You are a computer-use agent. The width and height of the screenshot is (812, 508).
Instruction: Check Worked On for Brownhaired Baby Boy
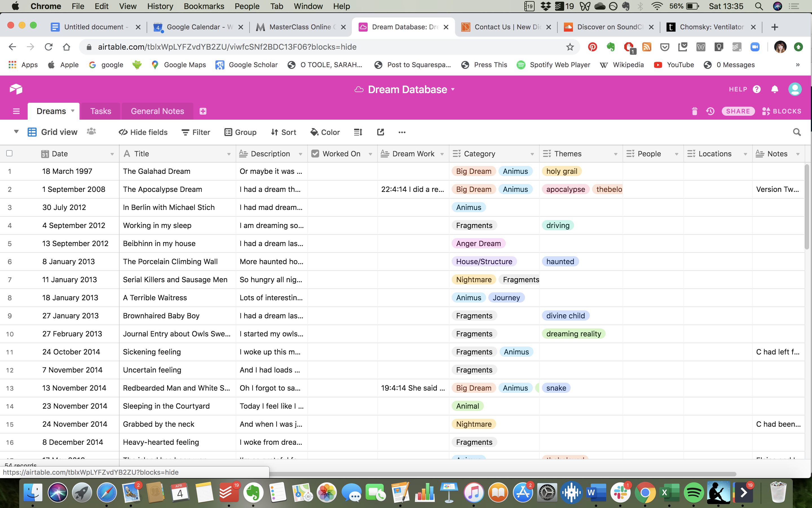[342, 316]
